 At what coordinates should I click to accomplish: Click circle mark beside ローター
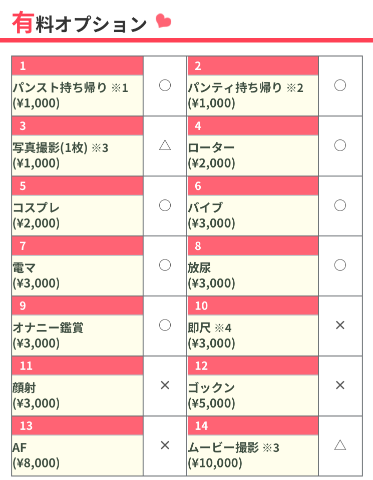[x=340, y=145]
